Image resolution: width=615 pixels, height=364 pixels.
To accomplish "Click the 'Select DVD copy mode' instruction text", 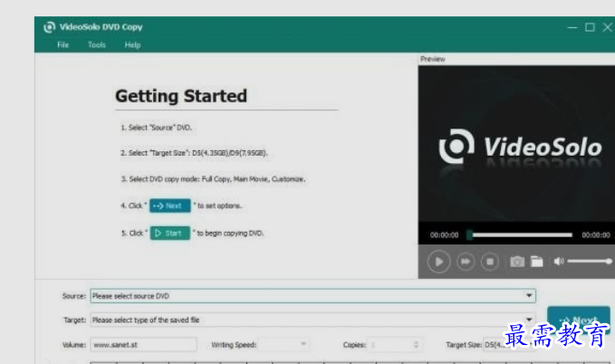I will (x=213, y=179).
